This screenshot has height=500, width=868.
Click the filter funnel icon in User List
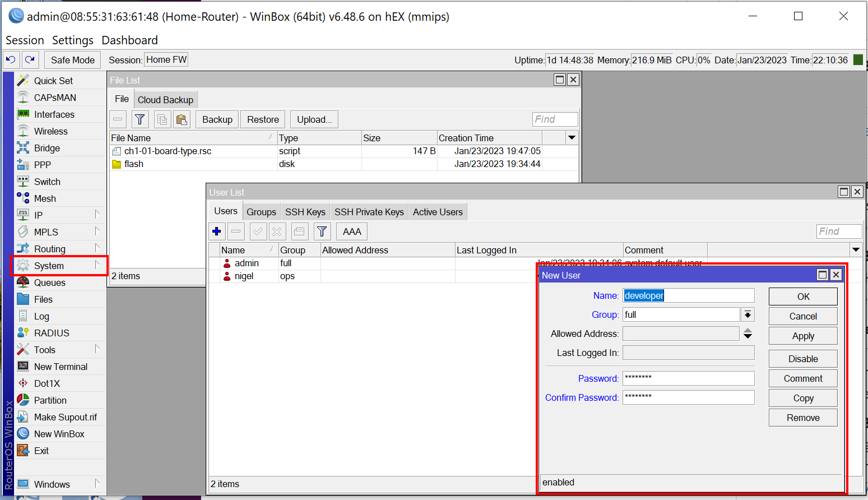(x=322, y=232)
